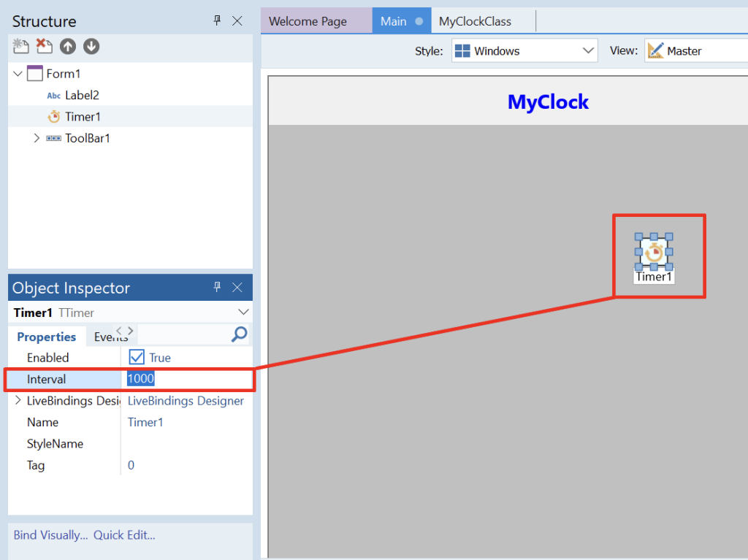Click the MyClock label on the form
The image size is (748, 560).
point(548,101)
